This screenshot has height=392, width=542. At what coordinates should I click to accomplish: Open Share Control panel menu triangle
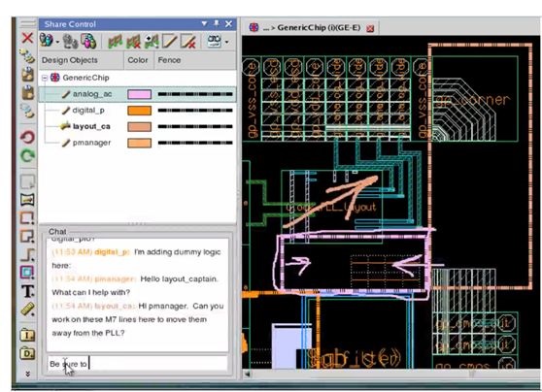point(204,23)
